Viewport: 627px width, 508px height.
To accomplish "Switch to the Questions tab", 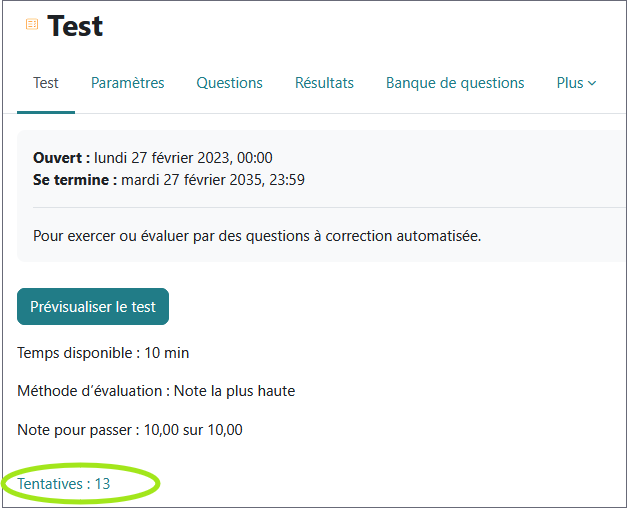I will 229,83.
